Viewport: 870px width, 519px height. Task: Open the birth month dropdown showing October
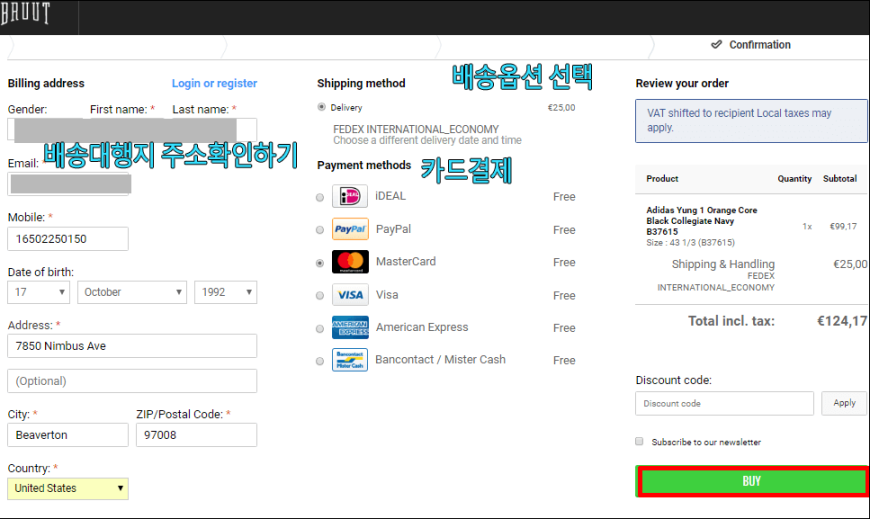click(x=132, y=292)
